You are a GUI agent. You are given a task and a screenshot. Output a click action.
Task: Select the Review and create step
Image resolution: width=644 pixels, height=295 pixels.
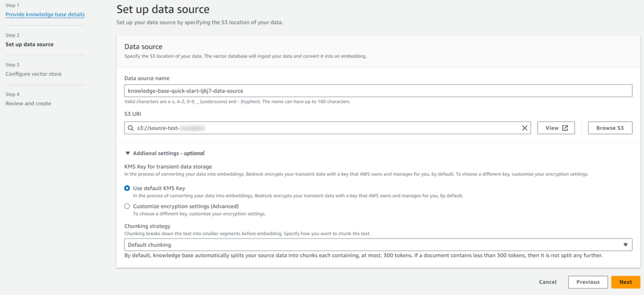(x=28, y=104)
